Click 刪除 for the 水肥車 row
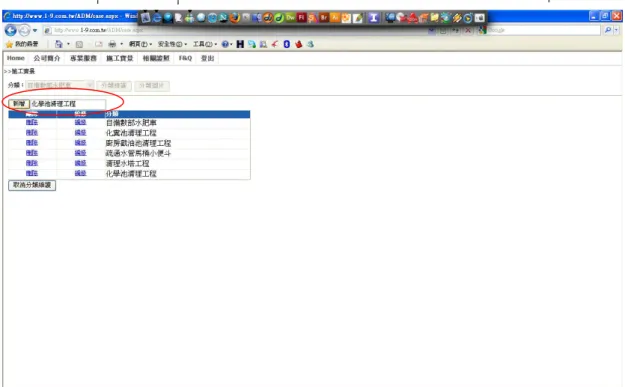625x387 pixels. 32,122
